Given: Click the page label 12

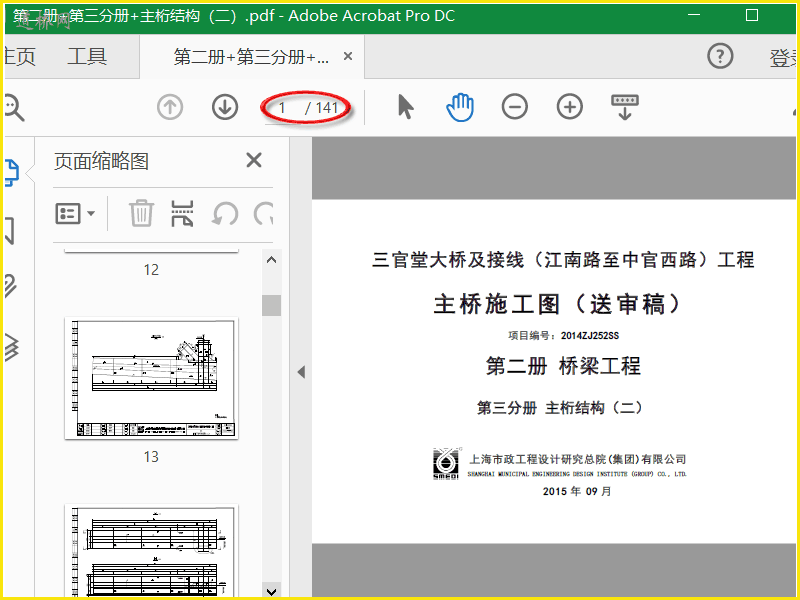Looking at the screenshot, I should (x=151, y=269).
